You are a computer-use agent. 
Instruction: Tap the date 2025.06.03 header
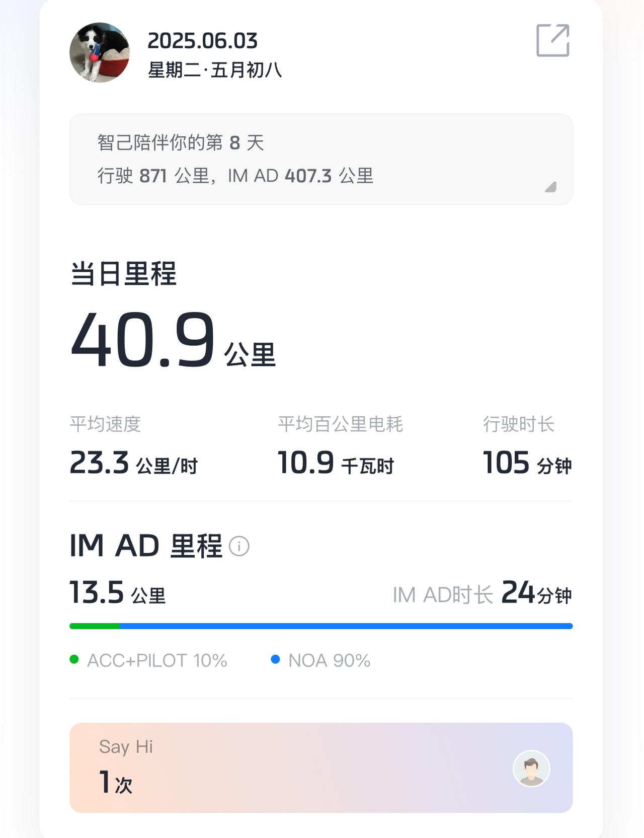(202, 41)
